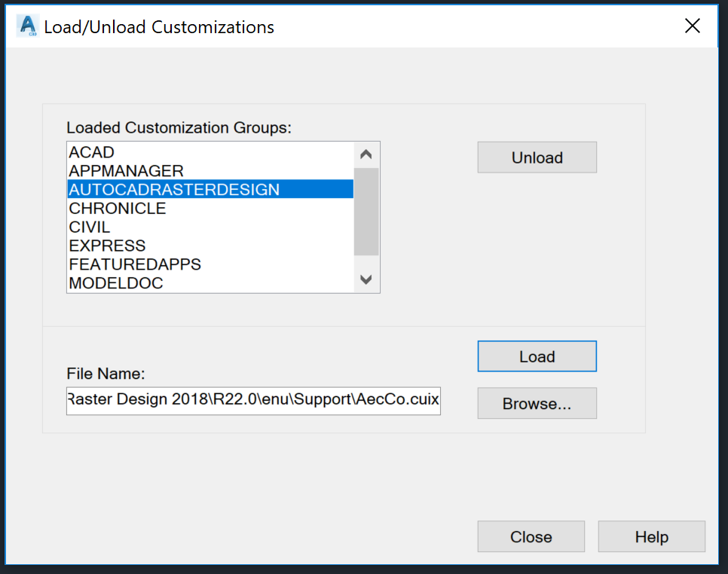
Task: Select MODELDOC customization group
Action: click(x=210, y=282)
